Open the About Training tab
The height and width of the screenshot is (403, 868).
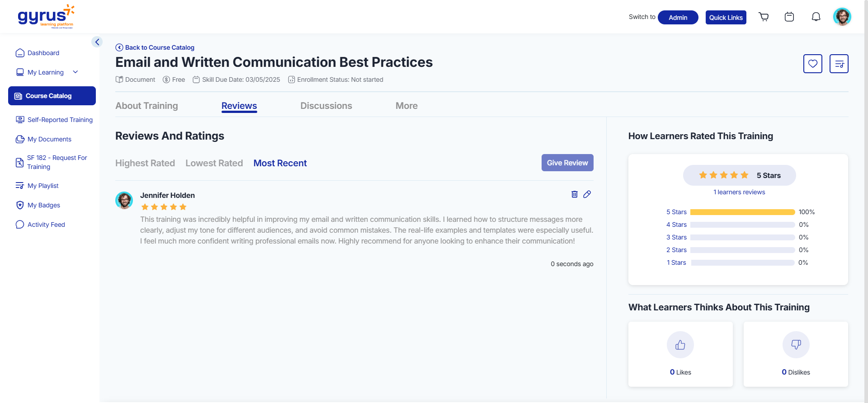(x=146, y=106)
